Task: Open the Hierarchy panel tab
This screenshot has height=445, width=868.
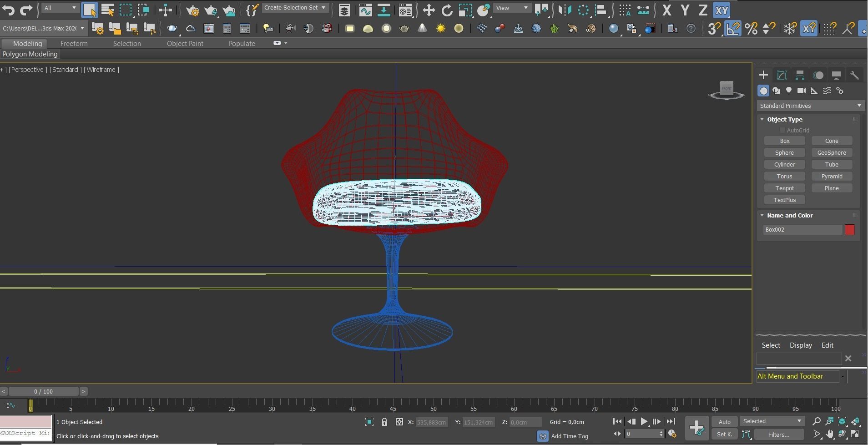Action: (x=800, y=75)
